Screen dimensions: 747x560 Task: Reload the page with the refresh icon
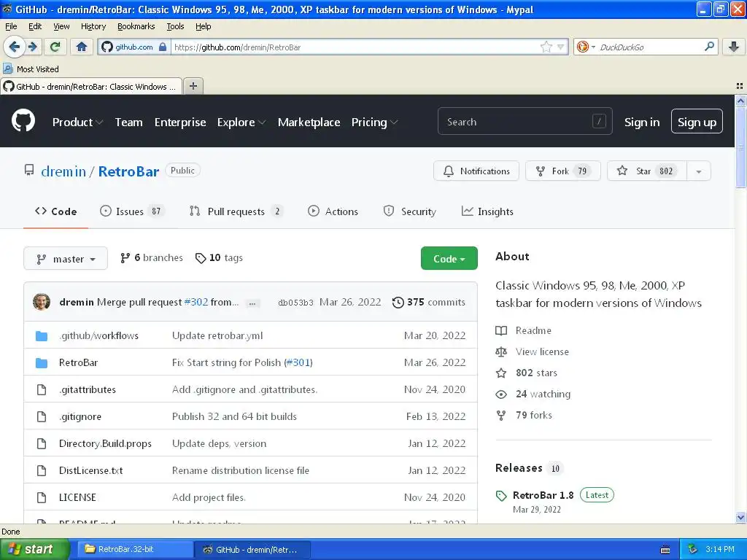tap(55, 47)
